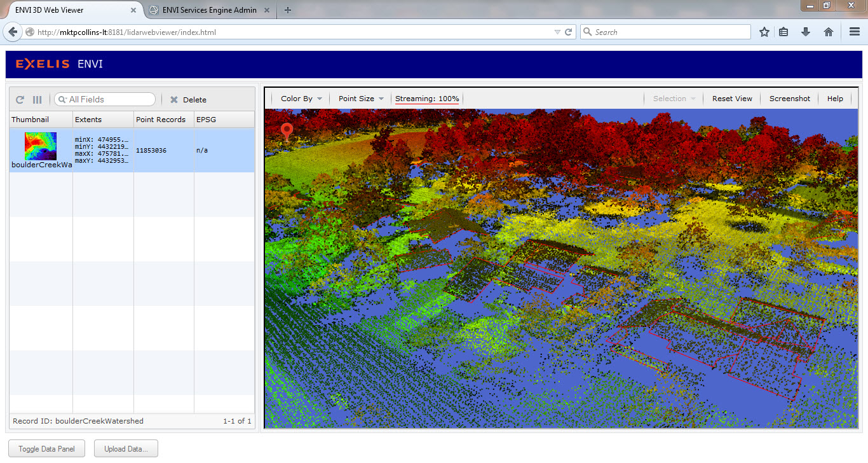Viewport: 868px width, 463px height.
Task: Click the browser back arrow
Action: click(13, 32)
